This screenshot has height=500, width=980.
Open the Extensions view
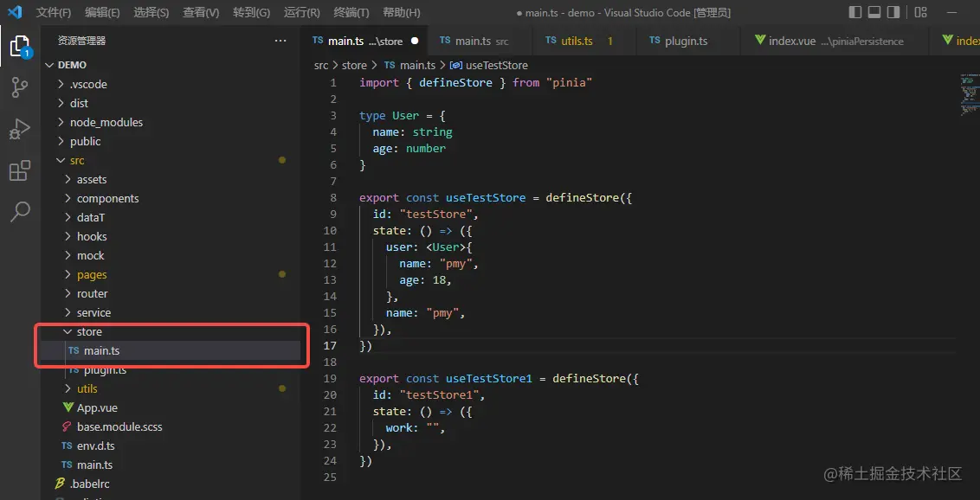(x=20, y=170)
